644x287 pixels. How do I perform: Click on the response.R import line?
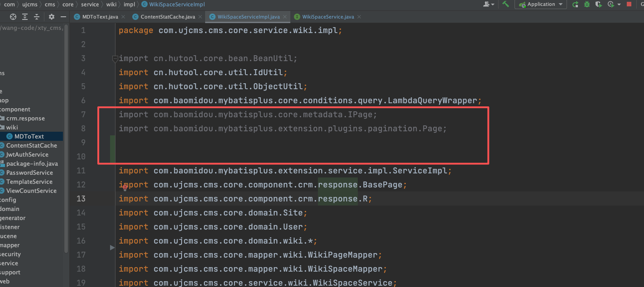245,199
